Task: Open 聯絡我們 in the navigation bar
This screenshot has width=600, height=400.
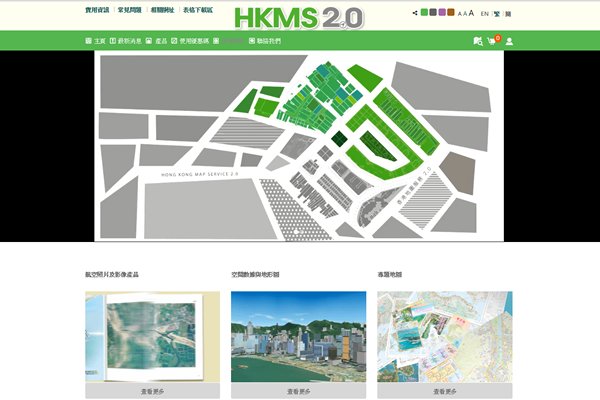Action: tap(269, 41)
